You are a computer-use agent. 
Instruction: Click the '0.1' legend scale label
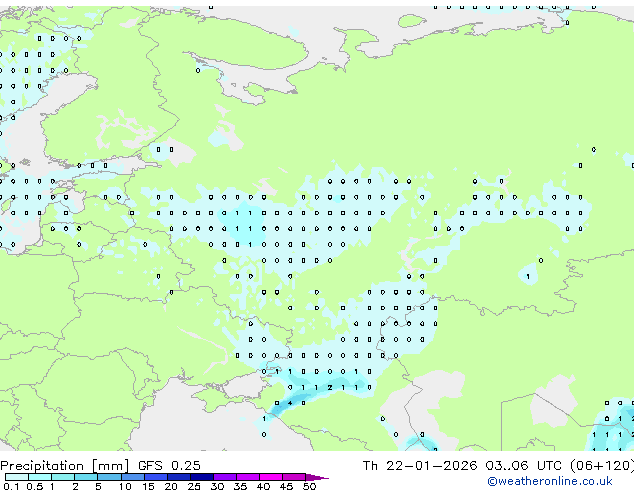click(x=11, y=486)
